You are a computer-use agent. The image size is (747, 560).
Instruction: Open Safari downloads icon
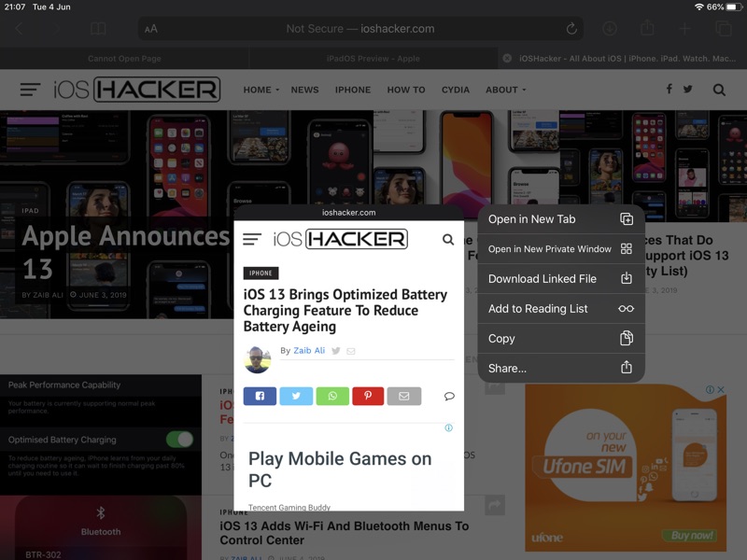pyautogui.click(x=610, y=29)
